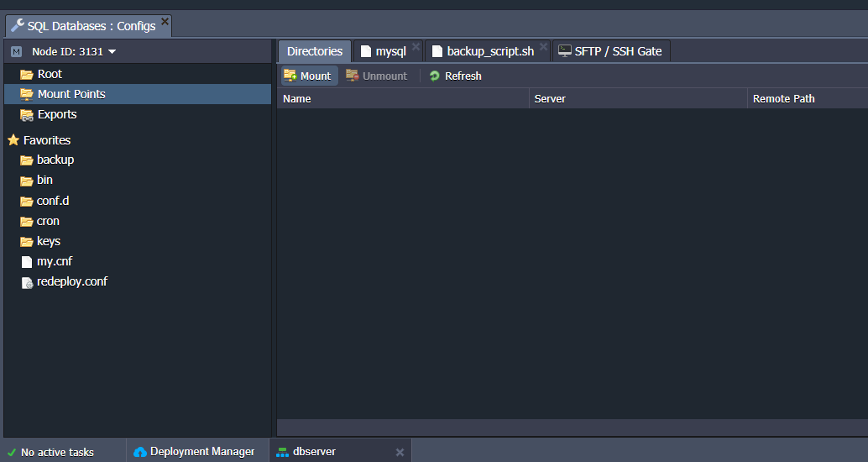Select the my.cnf file
Screen dimensions: 868x462
coord(55,261)
